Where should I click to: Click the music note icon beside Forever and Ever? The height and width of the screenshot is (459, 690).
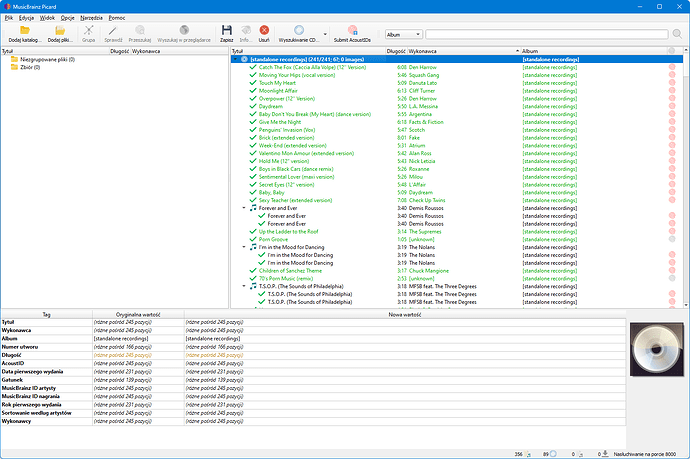coord(253,208)
